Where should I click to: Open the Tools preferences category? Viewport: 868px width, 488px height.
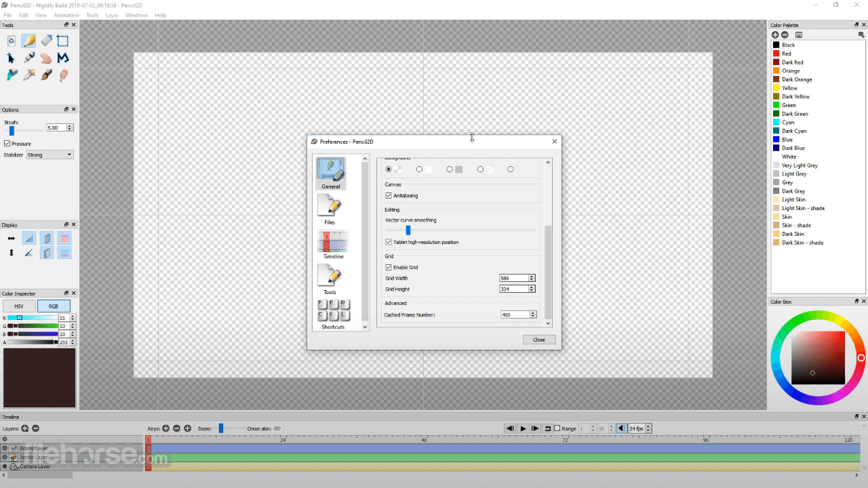[x=330, y=281]
